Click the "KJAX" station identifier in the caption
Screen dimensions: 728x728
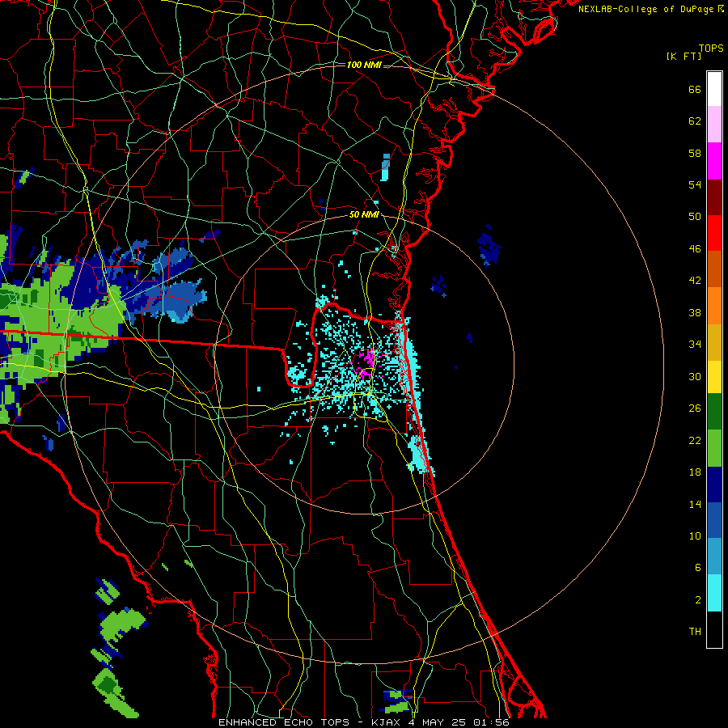[387, 722]
